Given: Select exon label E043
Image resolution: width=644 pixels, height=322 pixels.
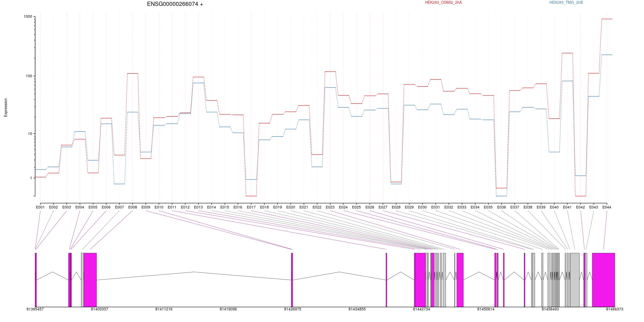Looking at the screenshot, I should [594, 207].
